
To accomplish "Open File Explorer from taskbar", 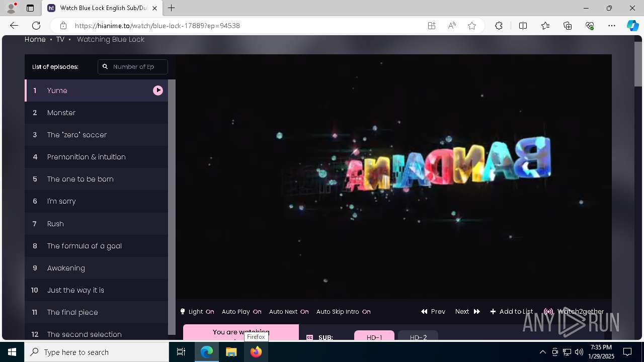I will (231, 352).
